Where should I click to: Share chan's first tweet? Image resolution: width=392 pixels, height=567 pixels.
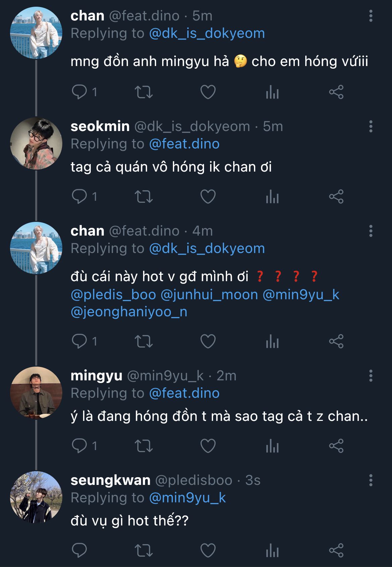coord(336,92)
